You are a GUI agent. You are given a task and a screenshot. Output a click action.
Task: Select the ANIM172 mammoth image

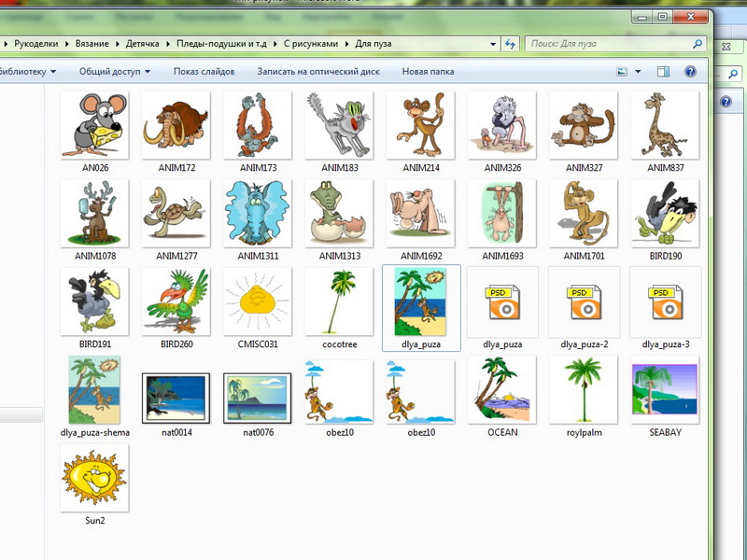click(x=176, y=125)
